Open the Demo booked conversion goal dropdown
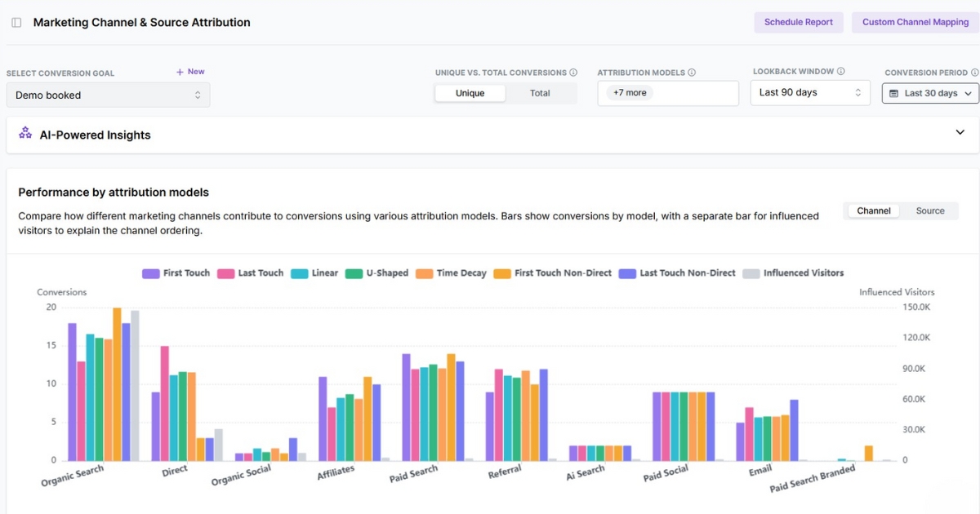 click(x=108, y=95)
